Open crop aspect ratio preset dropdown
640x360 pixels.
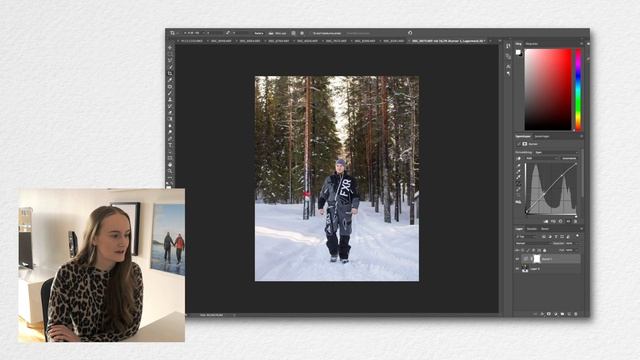[194, 33]
